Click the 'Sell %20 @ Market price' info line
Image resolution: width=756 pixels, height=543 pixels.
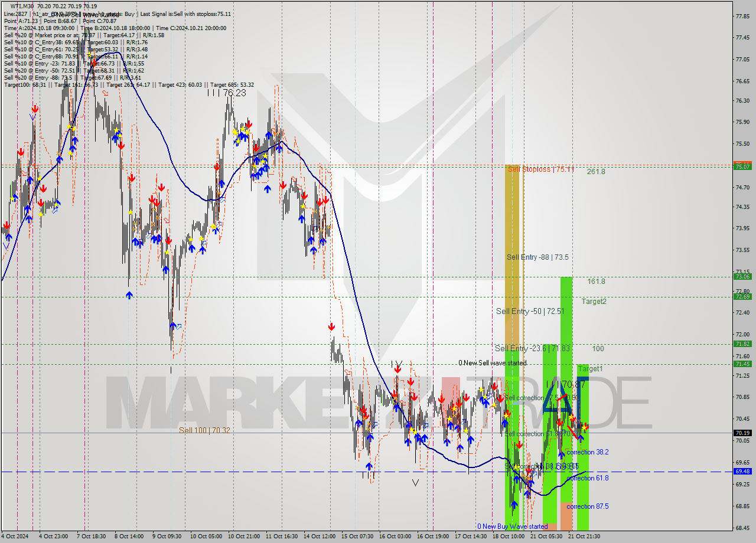coord(84,35)
